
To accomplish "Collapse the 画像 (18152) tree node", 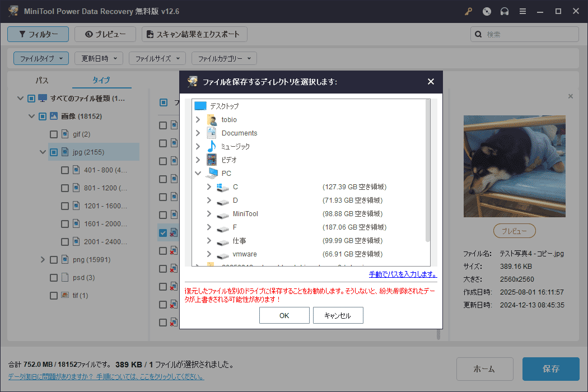I will coord(31,116).
